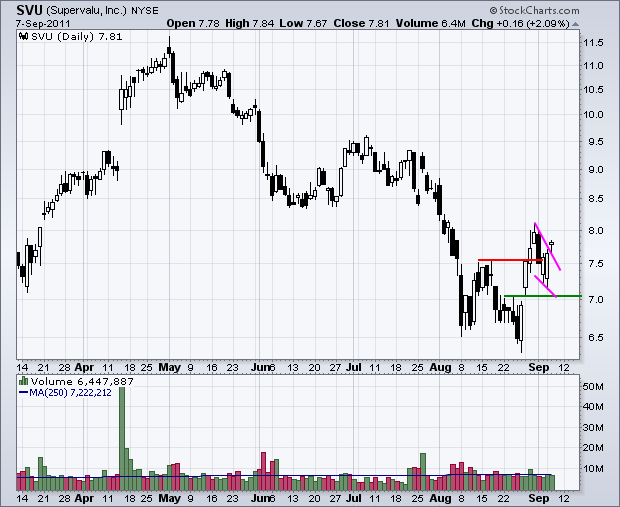This screenshot has height=507, width=620.
Task: Click the 10.5 price axis label
Action: [x=593, y=90]
